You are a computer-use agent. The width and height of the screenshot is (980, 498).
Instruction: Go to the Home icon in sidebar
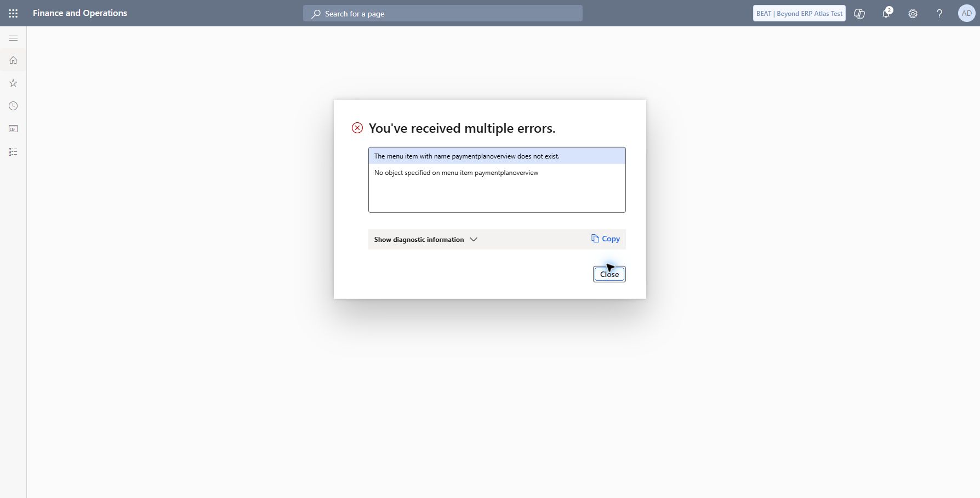click(13, 60)
